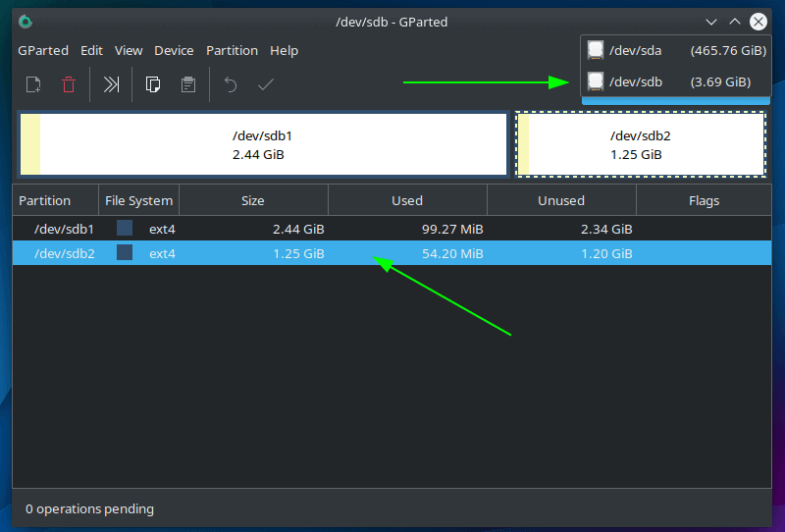
Task: Click the Paste partition toolbar icon
Action: (188, 84)
